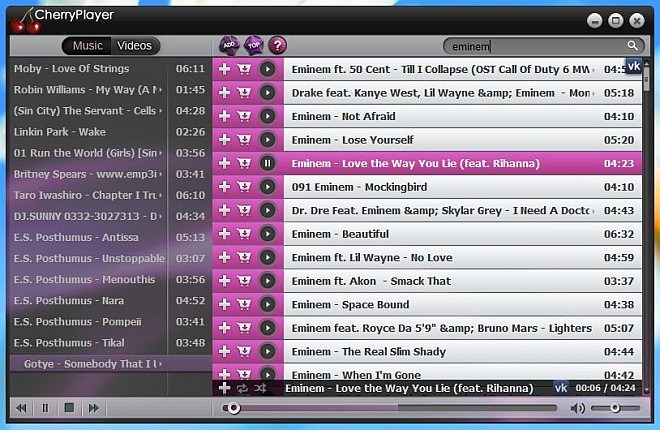
Task: Play Eminem - Beautiful
Action: 267,234
